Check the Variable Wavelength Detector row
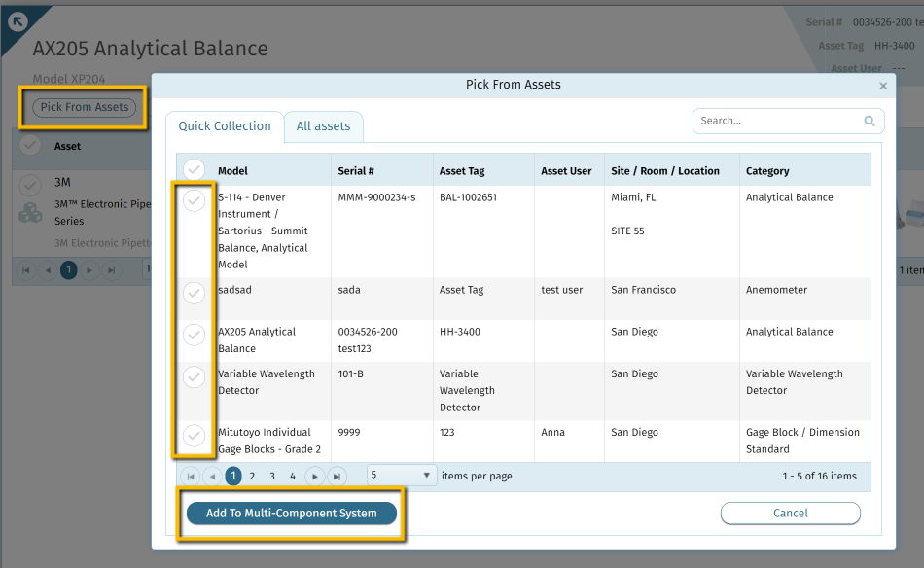Screen dimensions: 924x568 tap(194, 377)
